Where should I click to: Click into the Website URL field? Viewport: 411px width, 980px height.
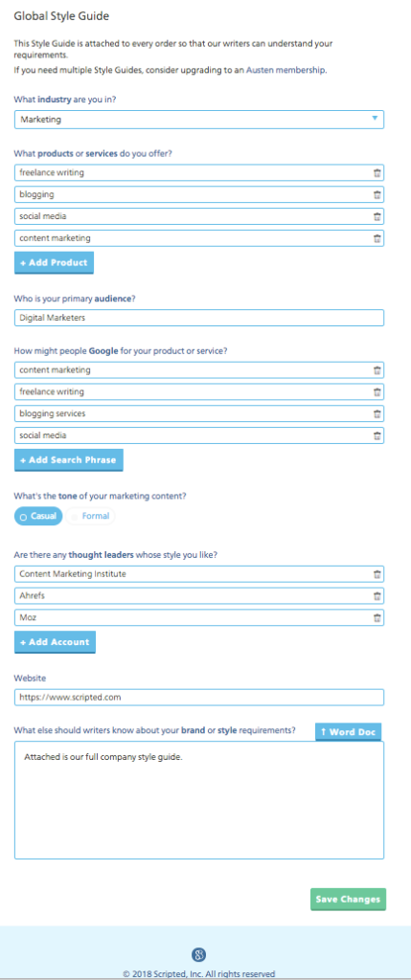click(x=199, y=697)
